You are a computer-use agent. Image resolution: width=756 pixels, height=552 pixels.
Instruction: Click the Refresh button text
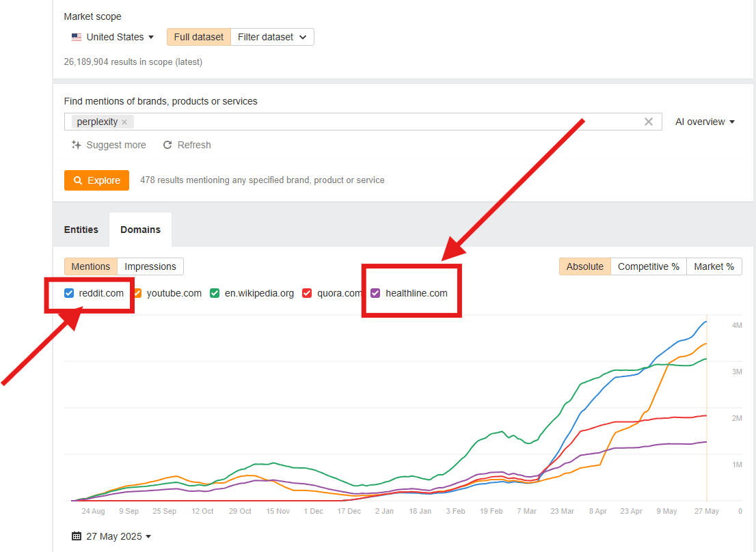(x=194, y=145)
